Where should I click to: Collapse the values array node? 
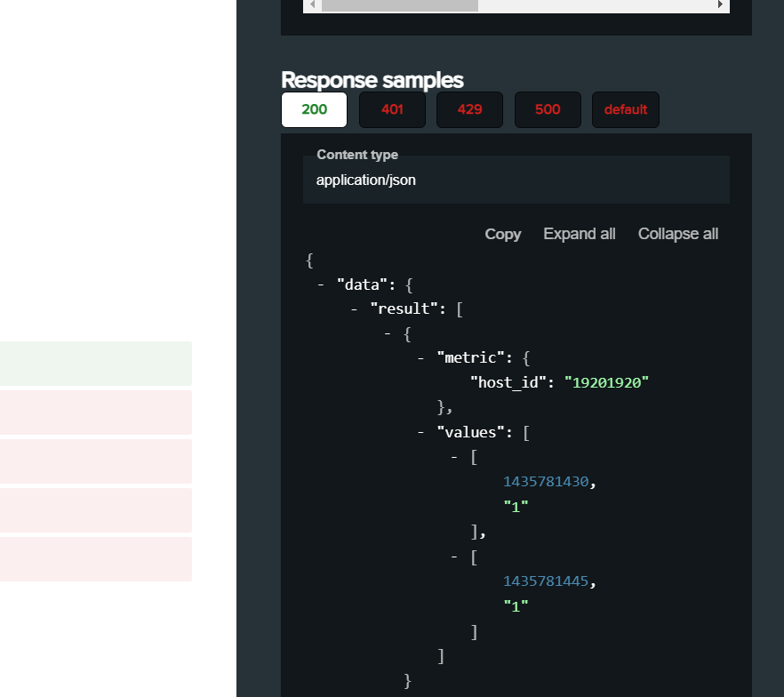coord(420,432)
